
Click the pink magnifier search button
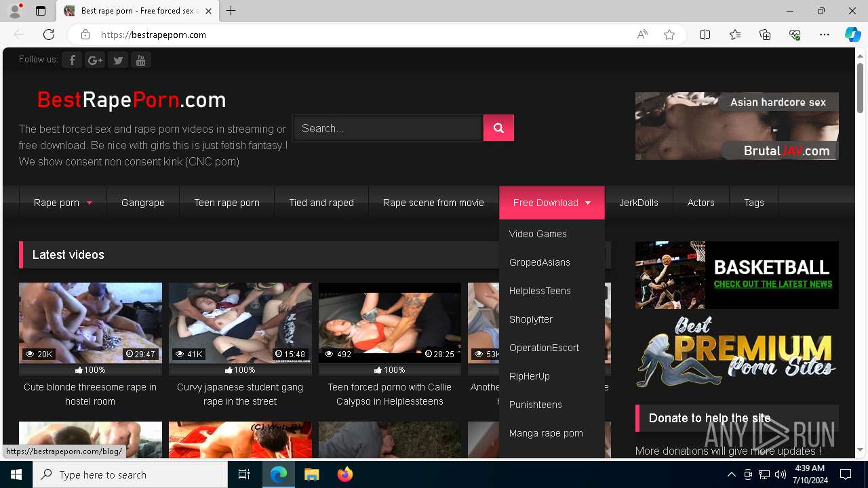click(498, 128)
